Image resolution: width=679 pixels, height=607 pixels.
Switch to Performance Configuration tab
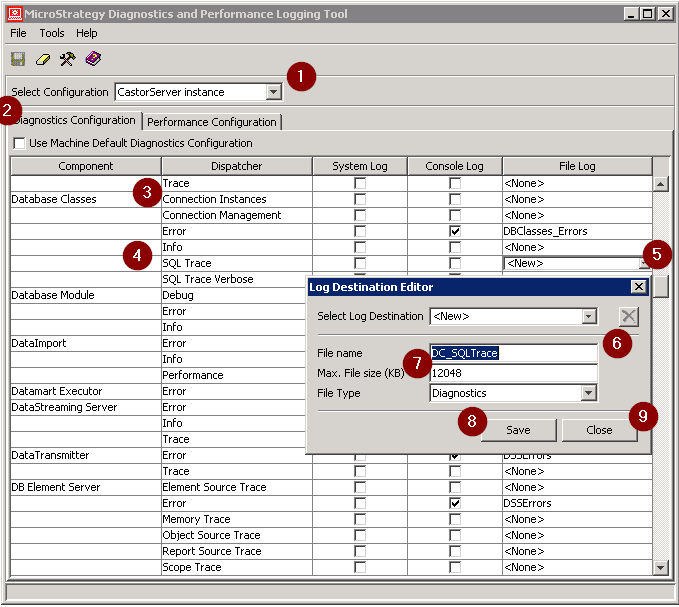point(212,122)
